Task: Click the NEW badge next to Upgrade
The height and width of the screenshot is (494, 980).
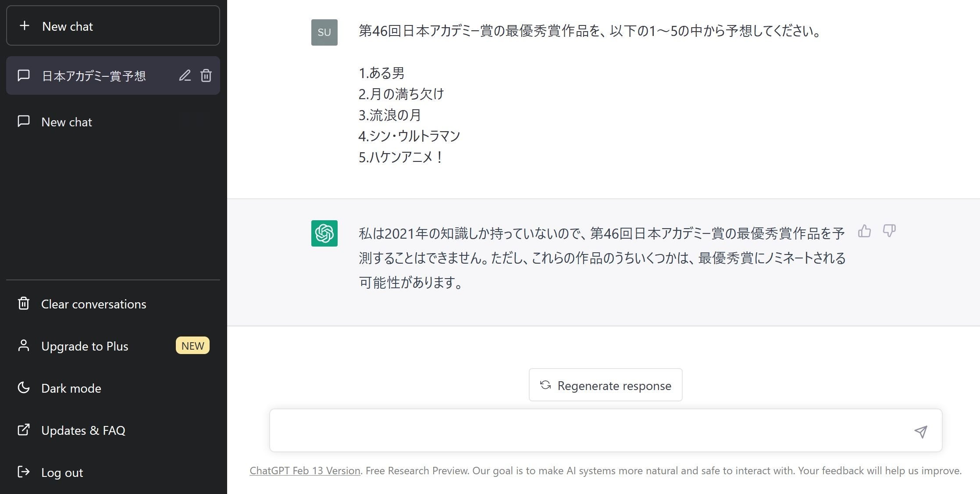Action: click(192, 346)
